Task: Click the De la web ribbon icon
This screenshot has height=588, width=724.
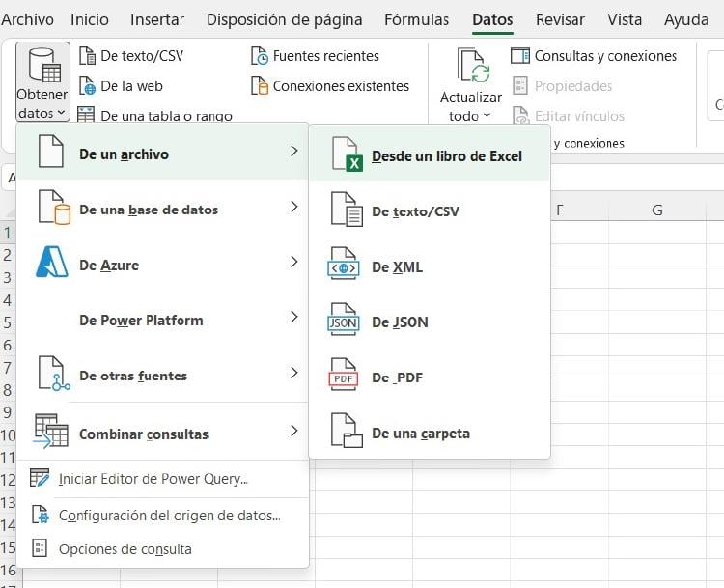Action: [x=87, y=86]
